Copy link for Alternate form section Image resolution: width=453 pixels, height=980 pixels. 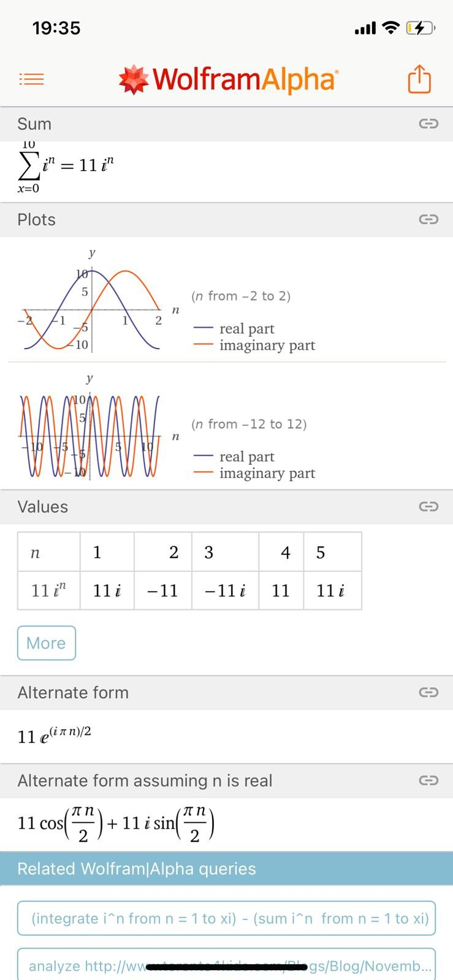[x=428, y=692]
